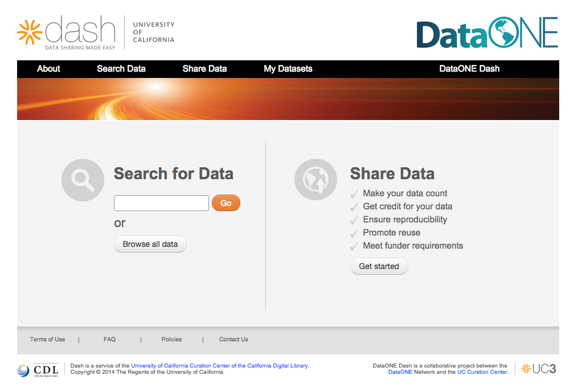Open the Search Data menu item
The image size is (578, 392).
coord(121,69)
